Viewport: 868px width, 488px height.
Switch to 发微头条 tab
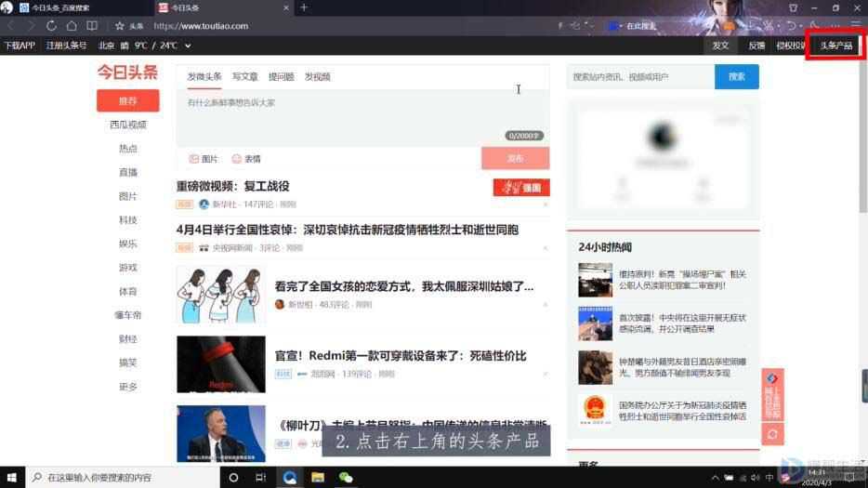204,77
